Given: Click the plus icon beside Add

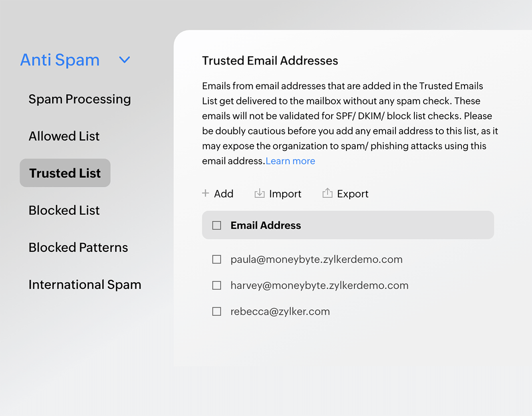Looking at the screenshot, I should [x=205, y=193].
